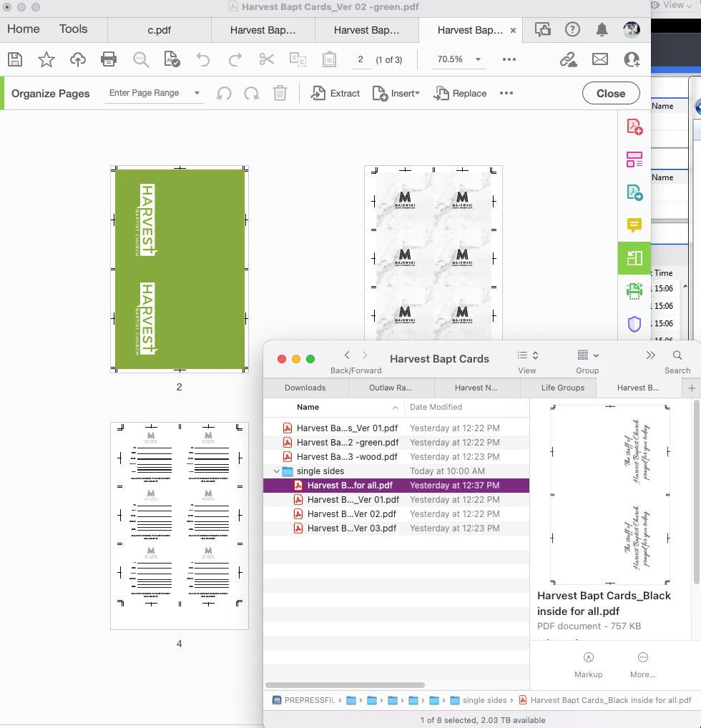The height and width of the screenshot is (728, 701).
Task: Open the Protect shield tool icon
Action: click(x=634, y=324)
